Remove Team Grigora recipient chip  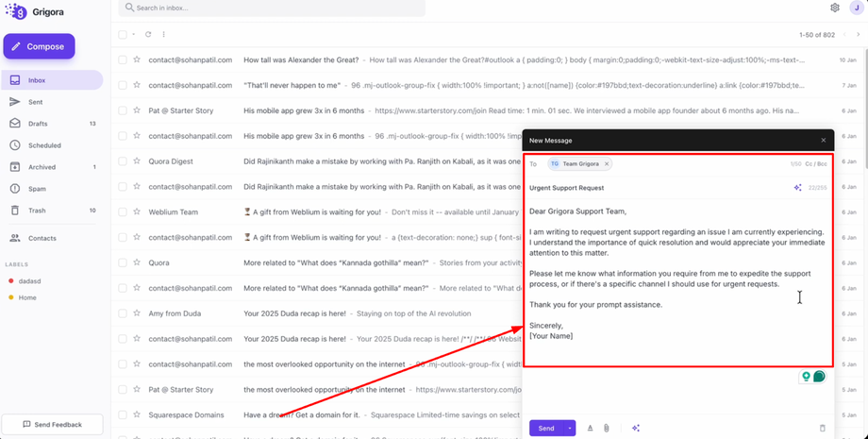(x=607, y=164)
